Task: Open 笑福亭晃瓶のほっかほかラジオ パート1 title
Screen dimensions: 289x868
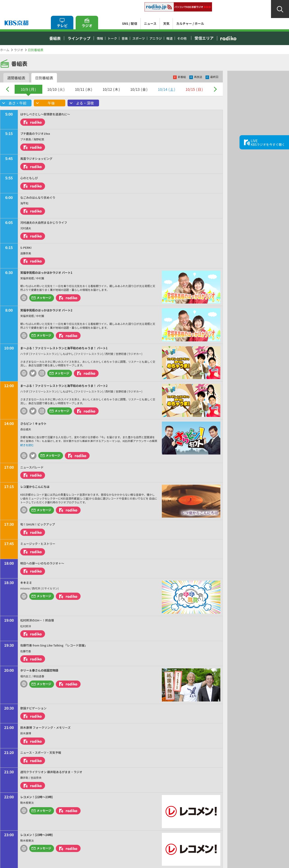Action: pos(46,273)
